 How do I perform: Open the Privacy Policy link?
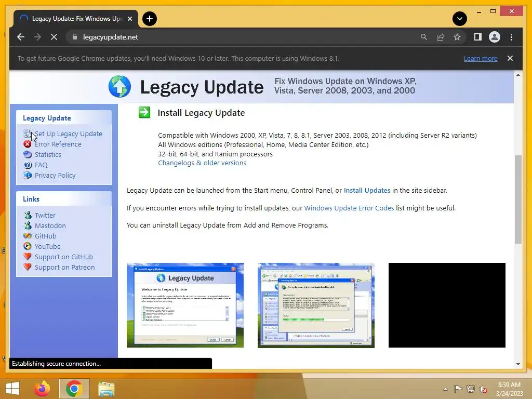55,176
